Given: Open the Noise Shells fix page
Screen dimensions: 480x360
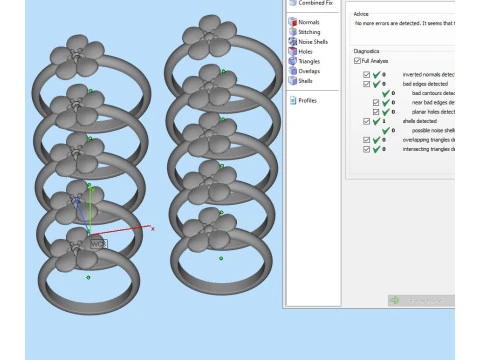Looking at the screenshot, I should 308,42.
